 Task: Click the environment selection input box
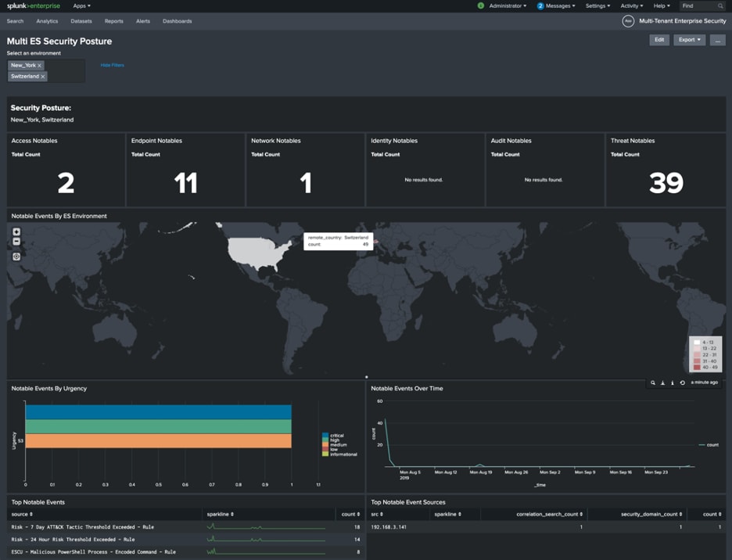point(45,71)
